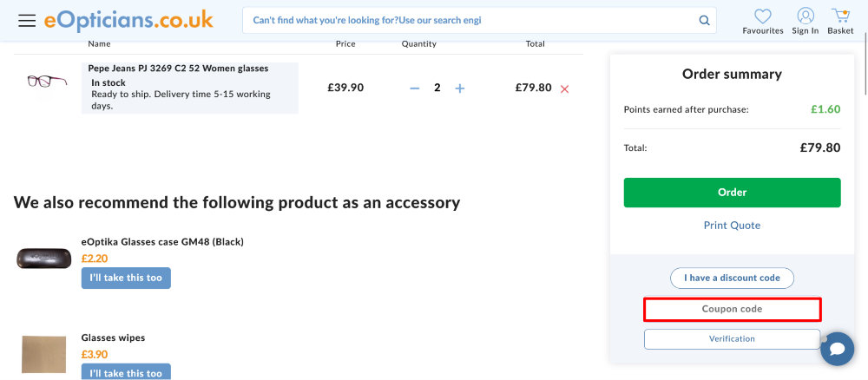
Task: Click the £79.80 row total in table
Action: (x=533, y=88)
